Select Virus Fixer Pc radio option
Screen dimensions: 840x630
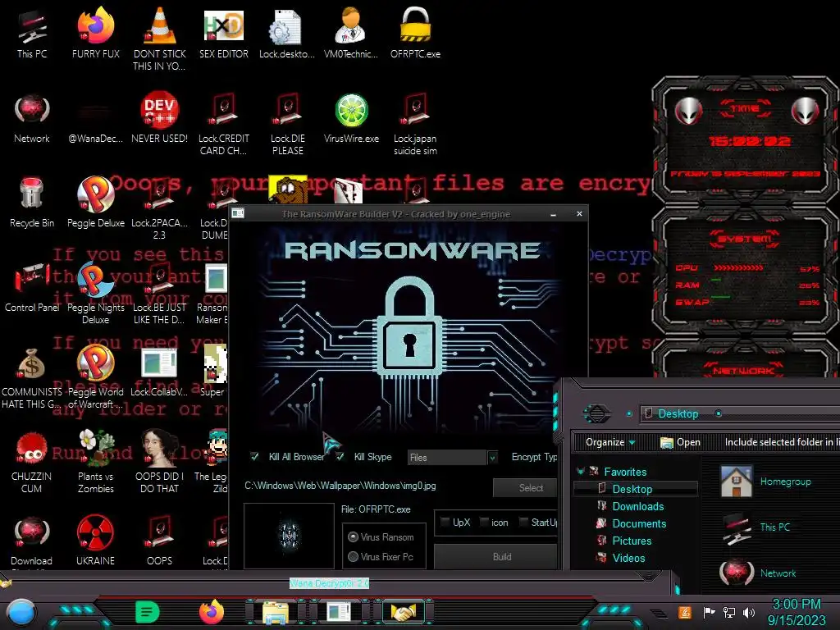pos(353,557)
